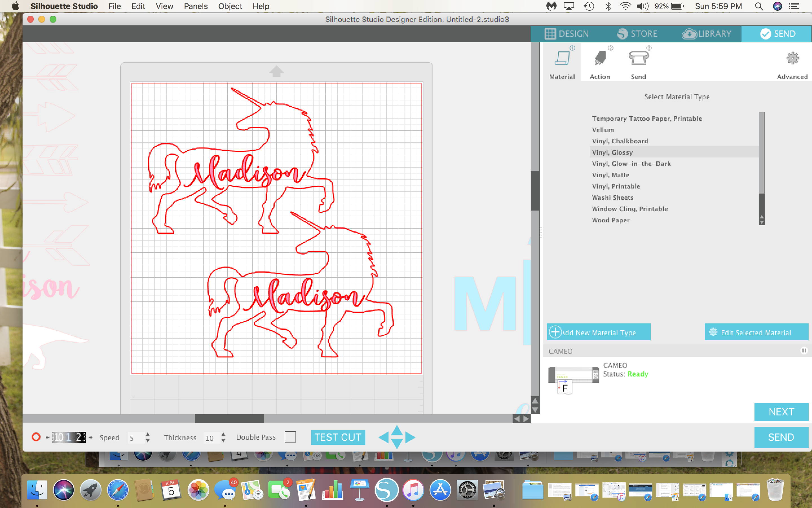Open Notification Center list icon
Image resolution: width=812 pixels, height=508 pixels.
(x=794, y=6)
